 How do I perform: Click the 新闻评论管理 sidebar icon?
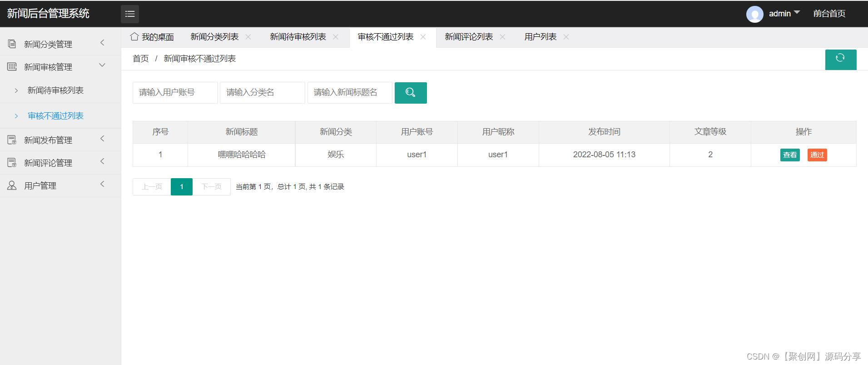click(x=12, y=163)
